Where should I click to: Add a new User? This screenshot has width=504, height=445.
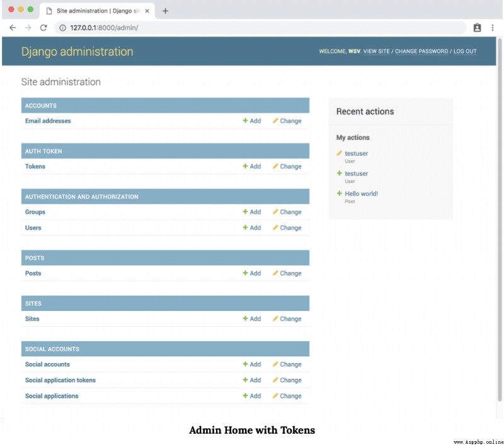pos(251,228)
